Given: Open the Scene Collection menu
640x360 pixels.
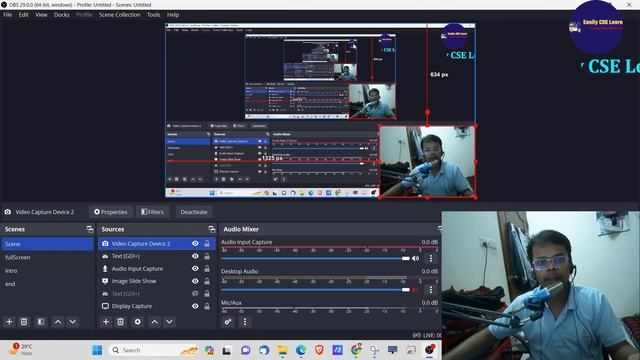Looking at the screenshot, I should [x=120, y=15].
